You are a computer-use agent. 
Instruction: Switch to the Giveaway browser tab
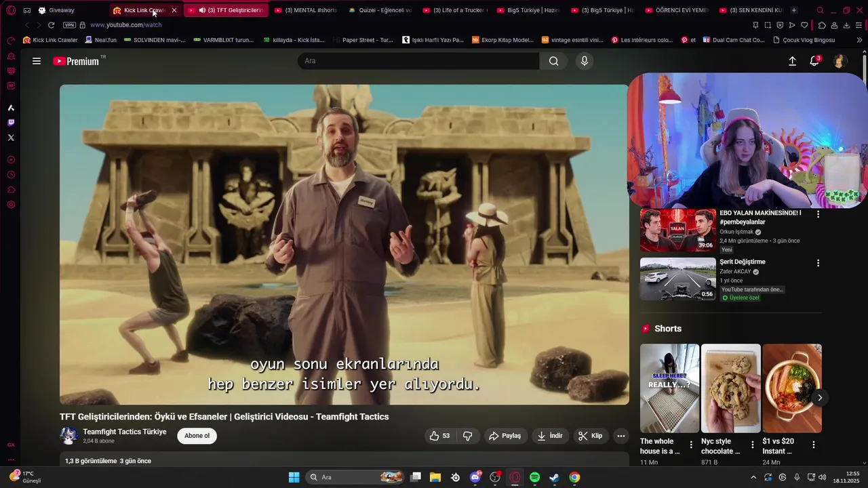click(x=71, y=10)
